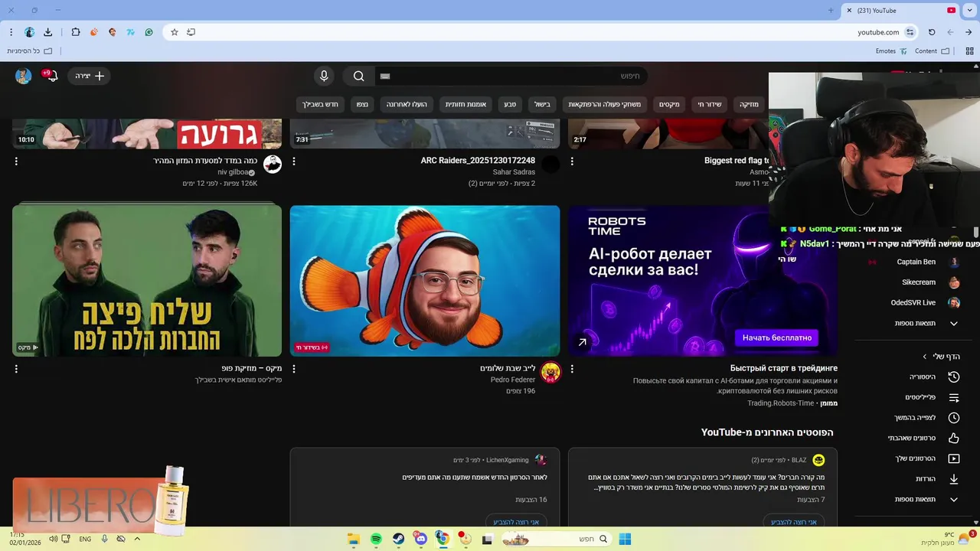Open the external link arrow on Robots Time ad
Image resolution: width=980 pixels, height=551 pixels.
pyautogui.click(x=582, y=342)
